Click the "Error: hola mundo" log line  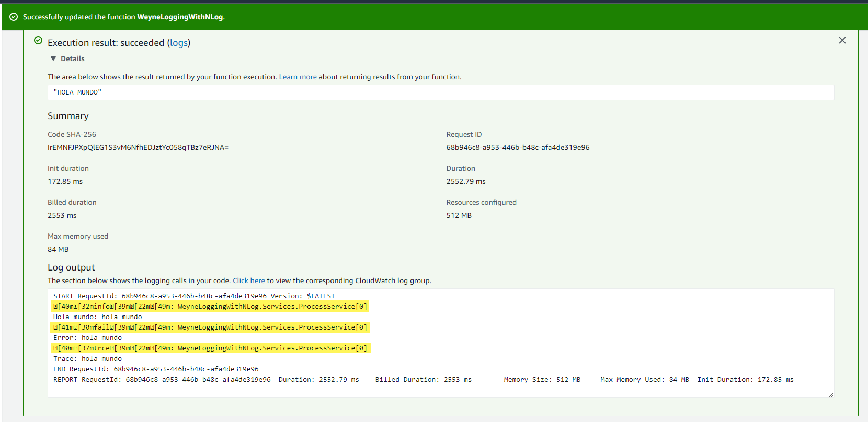coord(87,338)
